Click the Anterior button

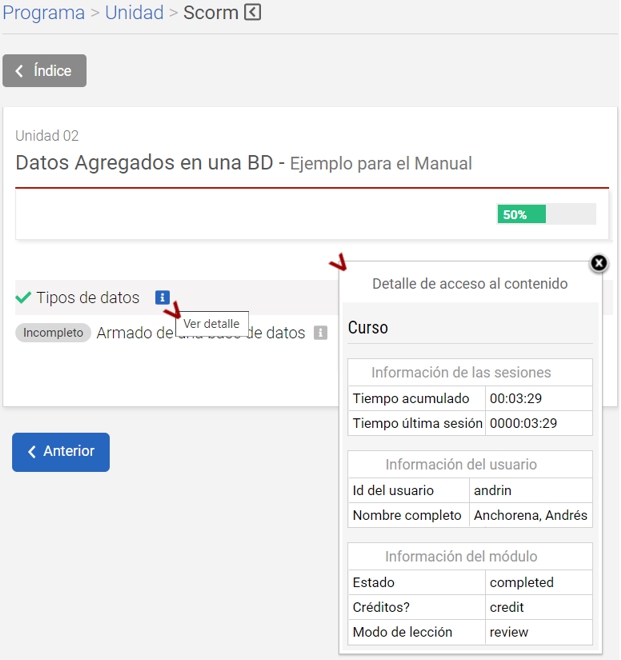pyautogui.click(x=61, y=452)
